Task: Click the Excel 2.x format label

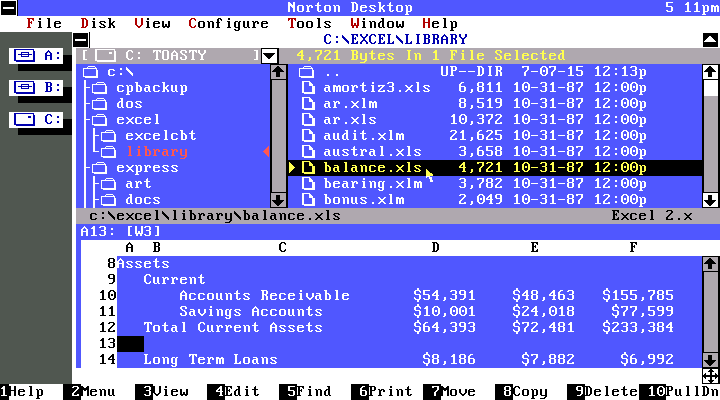Action: [652, 216]
